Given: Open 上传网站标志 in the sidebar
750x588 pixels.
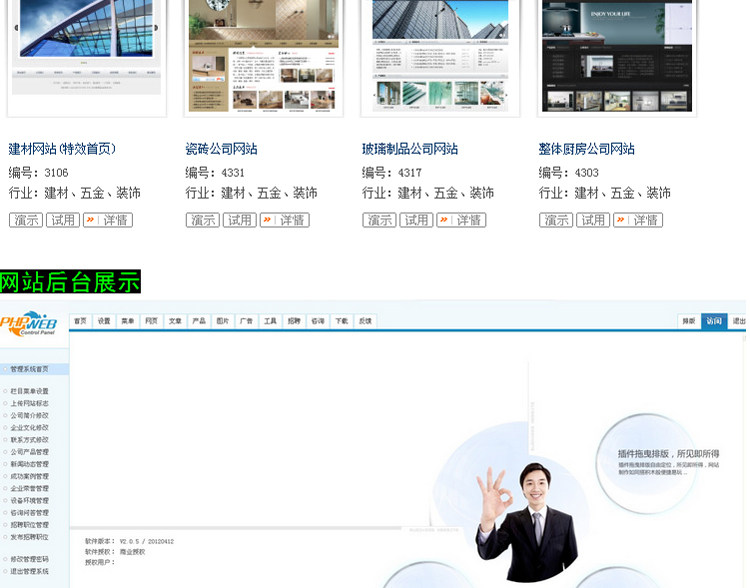Looking at the screenshot, I should pos(29,403).
